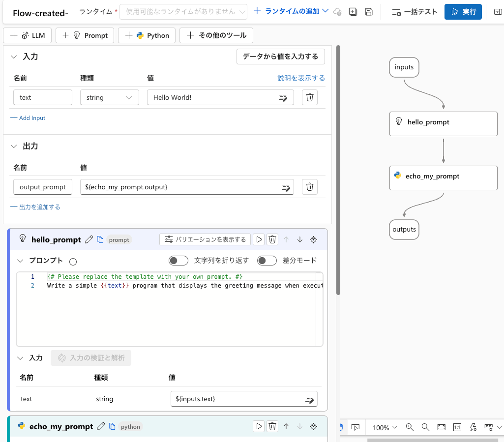Save the flow using the save icon
The height and width of the screenshot is (442, 504).
coord(368,11)
